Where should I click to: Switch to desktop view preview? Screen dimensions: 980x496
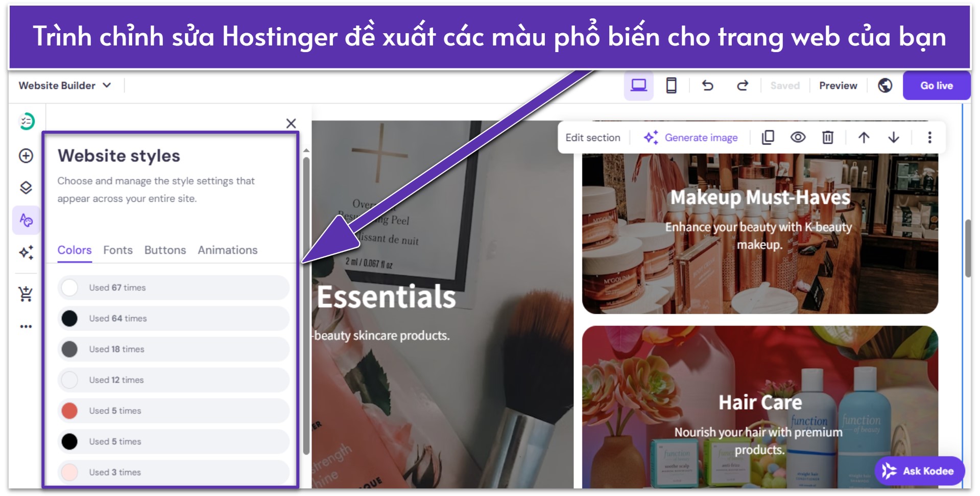coord(638,85)
